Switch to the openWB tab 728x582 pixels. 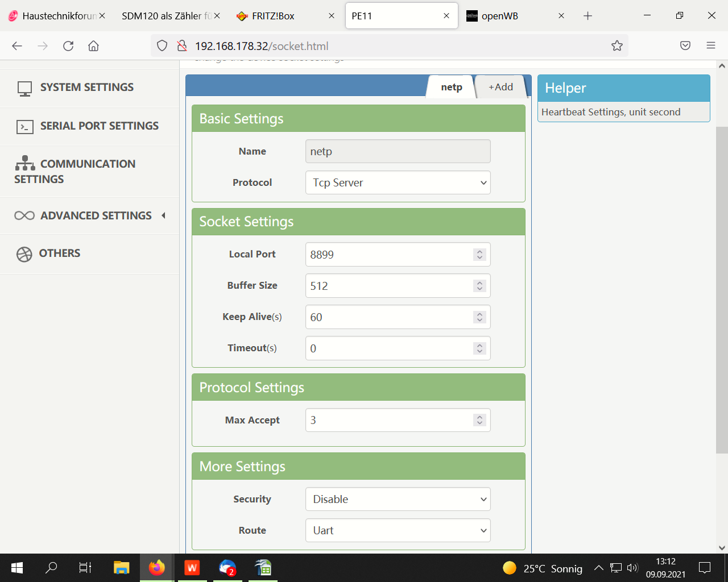[x=515, y=16]
